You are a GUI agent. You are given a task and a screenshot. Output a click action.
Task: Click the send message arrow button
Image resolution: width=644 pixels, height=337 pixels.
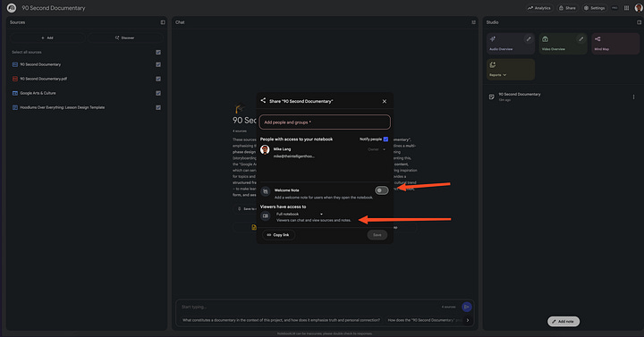[x=466, y=307]
